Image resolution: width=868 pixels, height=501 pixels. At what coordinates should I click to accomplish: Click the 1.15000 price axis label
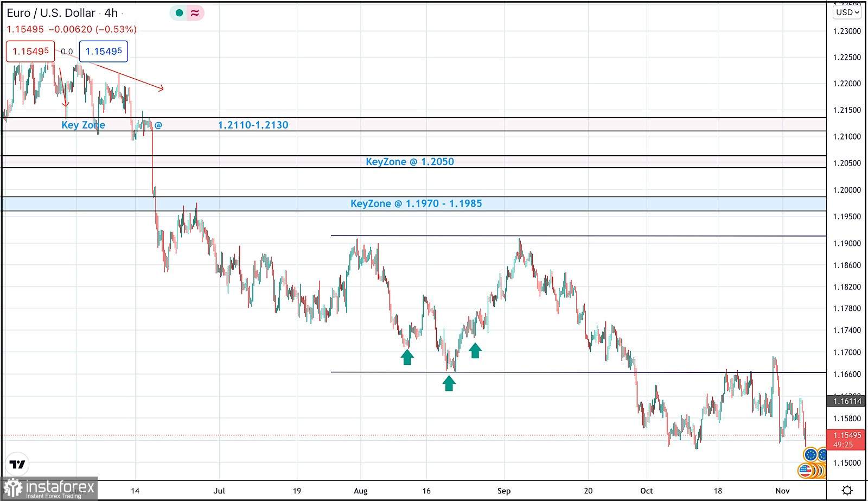coord(847,463)
